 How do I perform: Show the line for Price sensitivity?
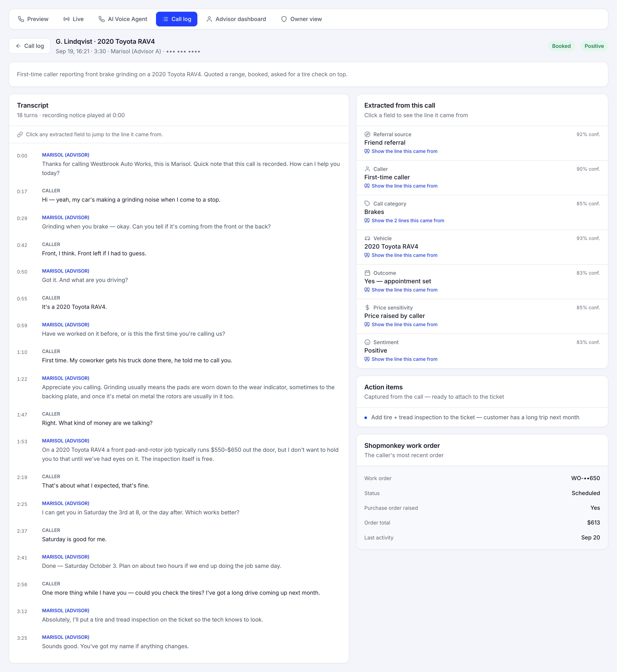click(x=401, y=325)
